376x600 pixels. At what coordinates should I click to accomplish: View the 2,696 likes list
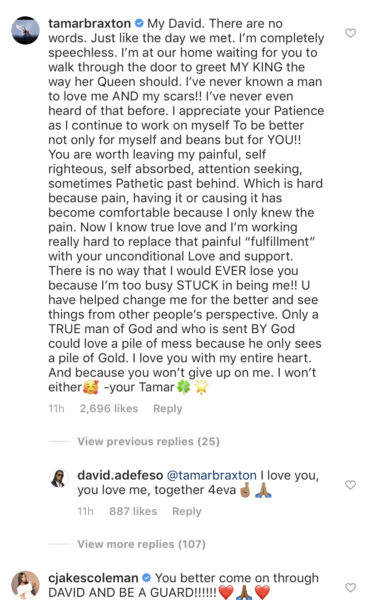point(109,409)
